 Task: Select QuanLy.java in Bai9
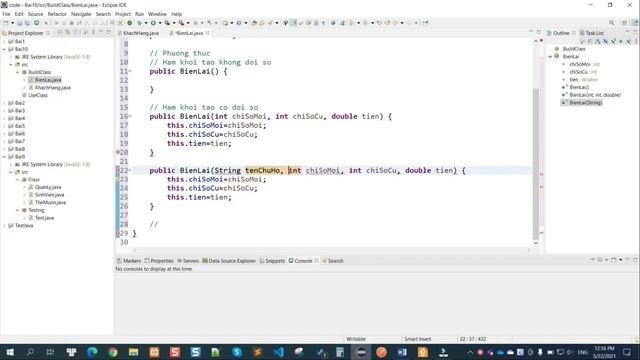[x=48, y=187]
